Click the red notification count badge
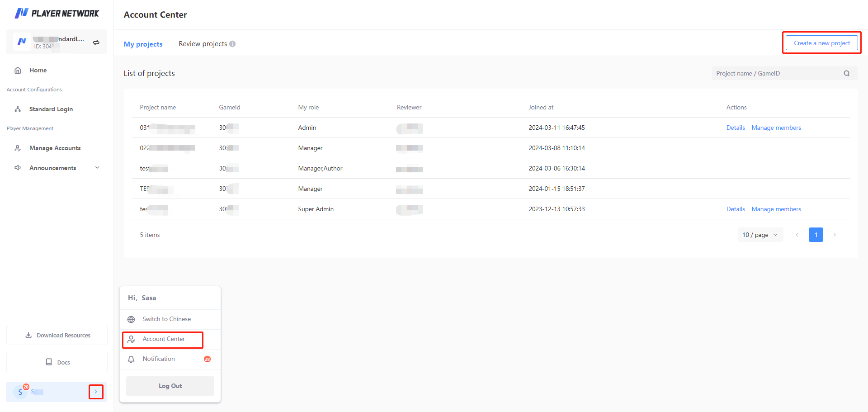 pos(207,359)
